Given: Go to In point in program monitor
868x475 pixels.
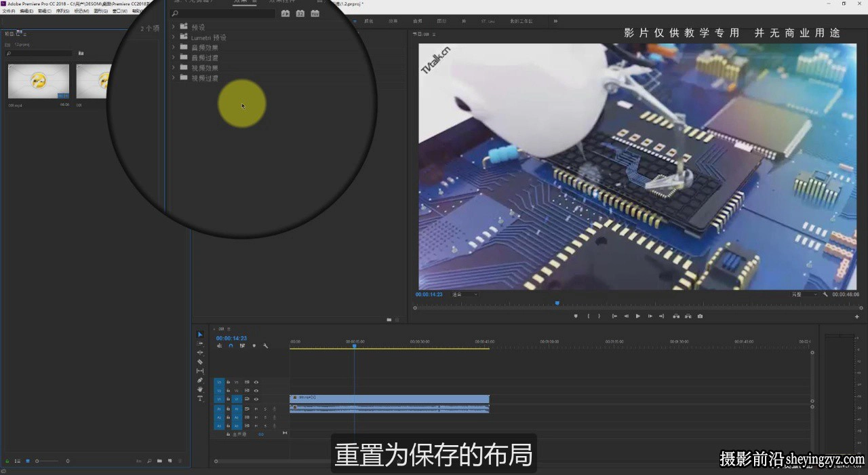Looking at the screenshot, I should (614, 316).
